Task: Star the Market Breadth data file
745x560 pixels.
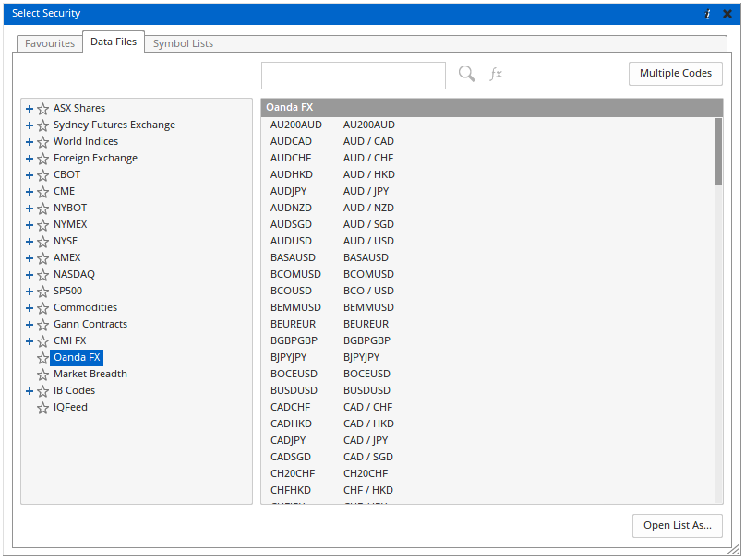Action: coord(42,375)
